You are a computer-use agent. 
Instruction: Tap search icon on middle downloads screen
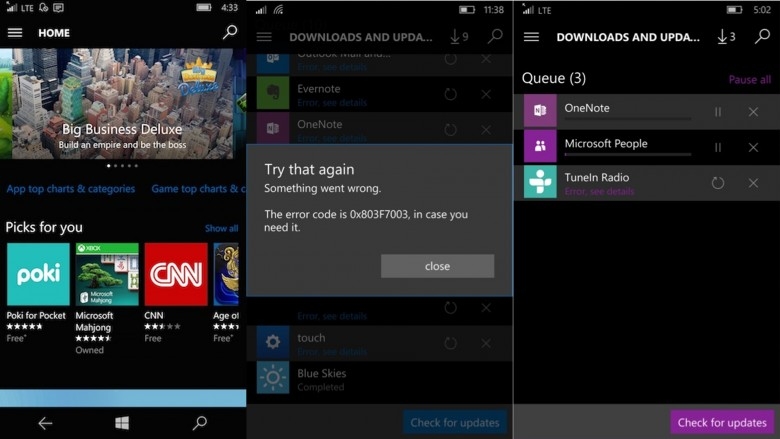494,36
